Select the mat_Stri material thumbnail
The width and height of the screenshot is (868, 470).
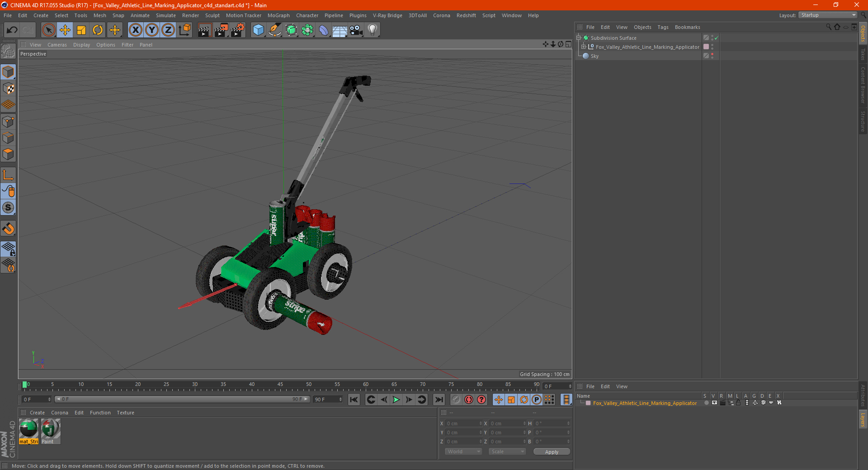click(x=29, y=431)
